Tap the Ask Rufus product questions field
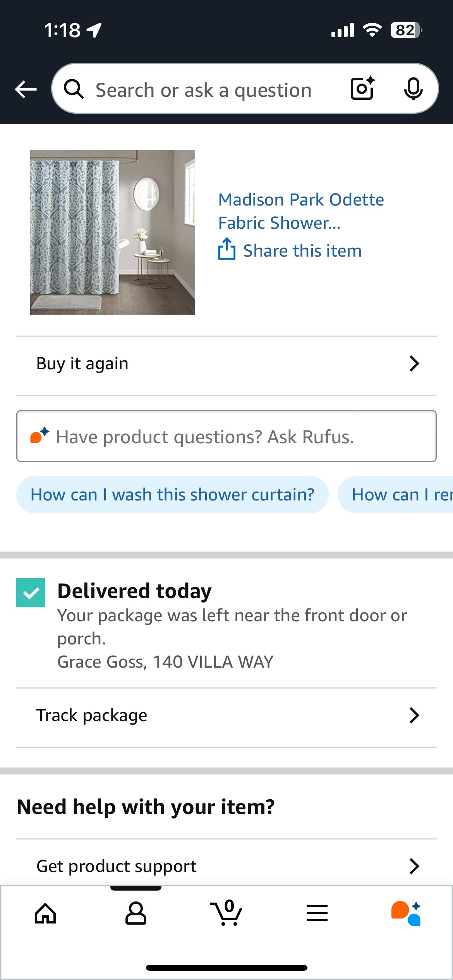 coord(226,436)
